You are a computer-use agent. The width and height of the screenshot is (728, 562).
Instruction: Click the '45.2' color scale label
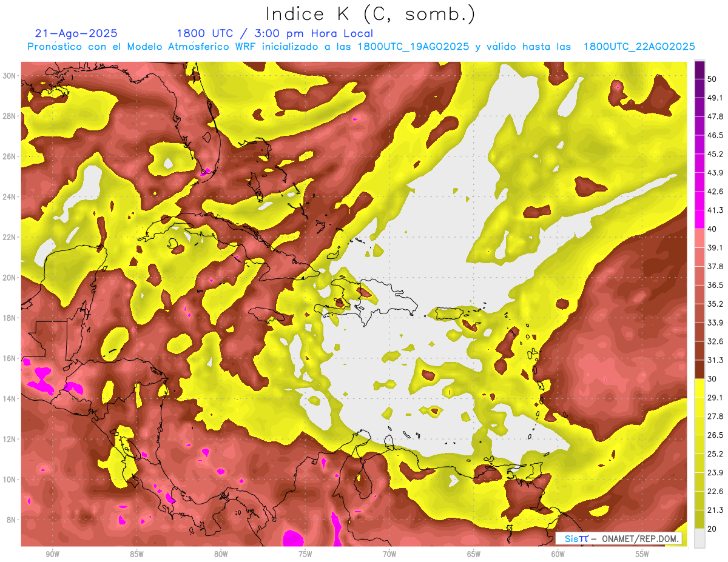(715, 153)
